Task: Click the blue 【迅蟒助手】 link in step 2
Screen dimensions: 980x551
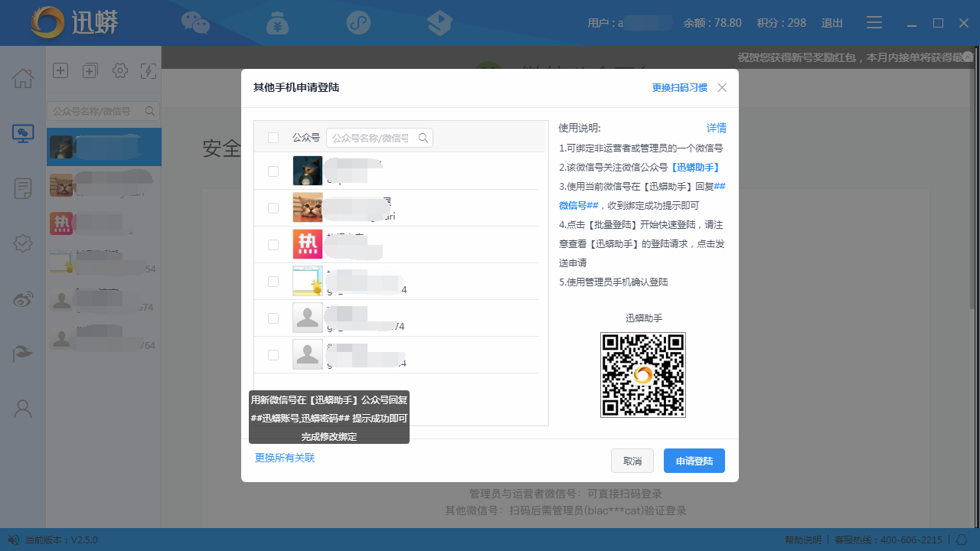Action: (696, 168)
